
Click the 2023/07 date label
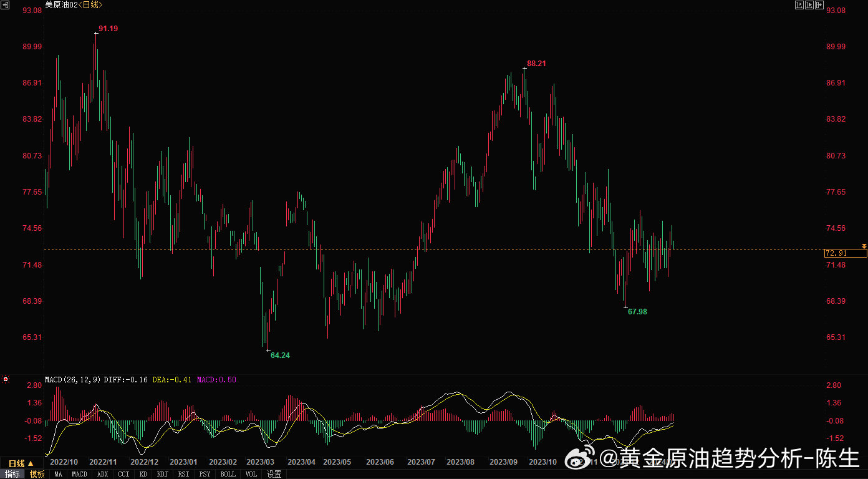pyautogui.click(x=421, y=462)
